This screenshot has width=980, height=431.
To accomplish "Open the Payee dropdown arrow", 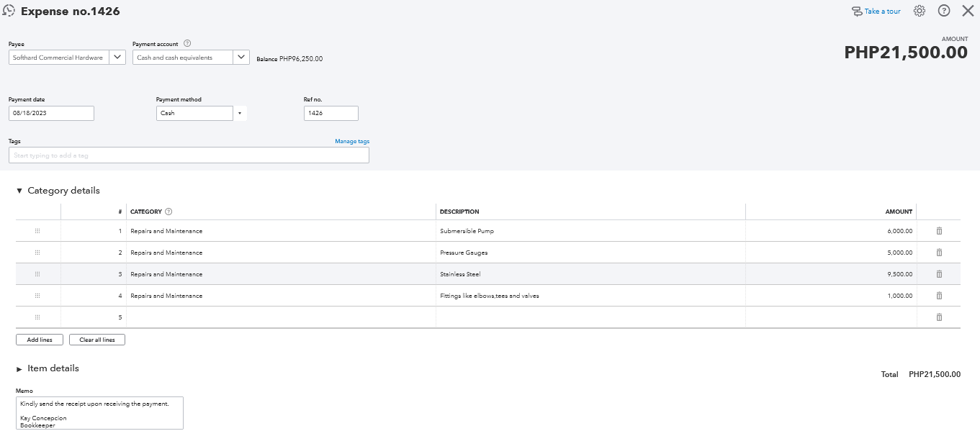I will 118,58.
